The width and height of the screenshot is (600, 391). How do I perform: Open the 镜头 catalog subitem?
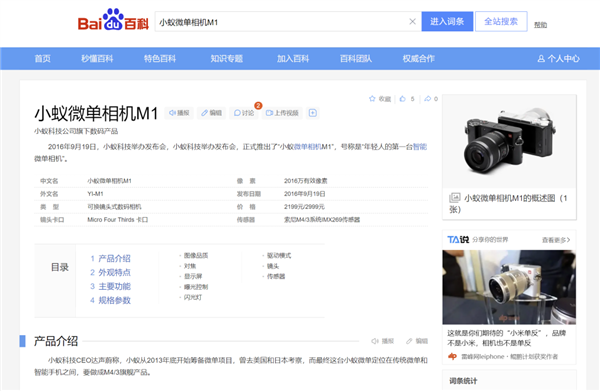pos(273,266)
